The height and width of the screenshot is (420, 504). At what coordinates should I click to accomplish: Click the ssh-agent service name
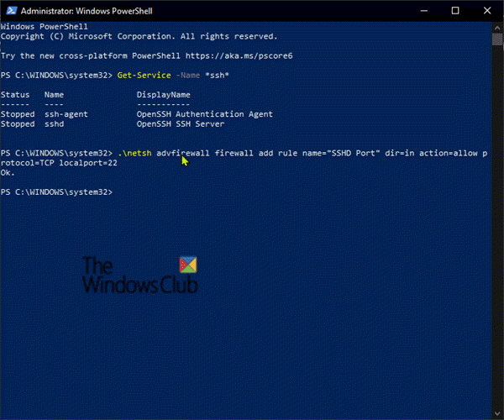tap(66, 114)
